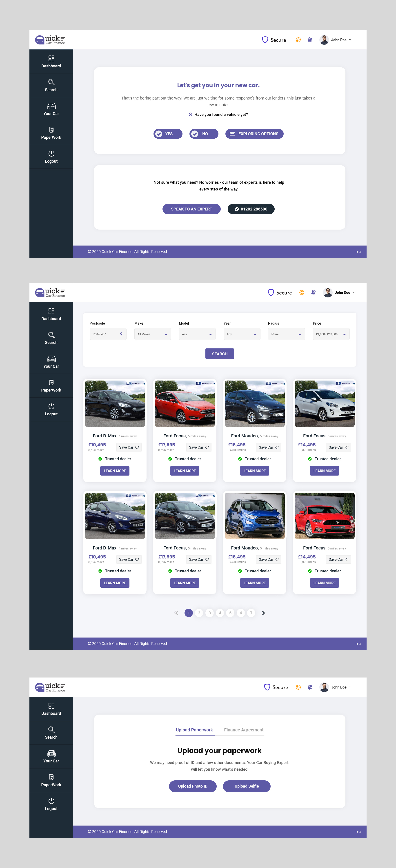Image resolution: width=396 pixels, height=868 pixels.
Task: Open PaperWork in the car search screen sidebar
Action: click(x=51, y=386)
